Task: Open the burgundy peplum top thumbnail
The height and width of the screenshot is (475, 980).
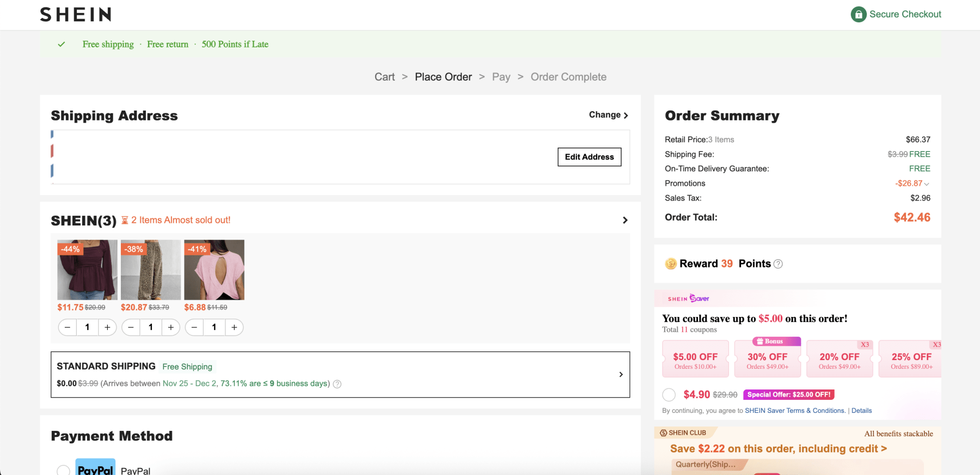Action: click(x=87, y=270)
